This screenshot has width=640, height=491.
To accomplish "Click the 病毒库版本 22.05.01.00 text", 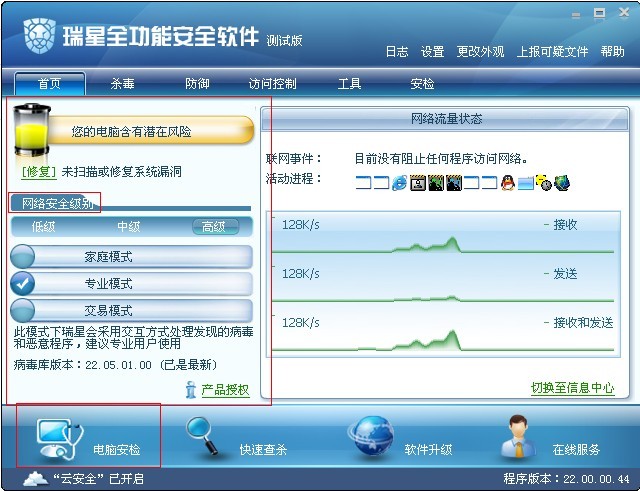I will pyautogui.click(x=116, y=364).
